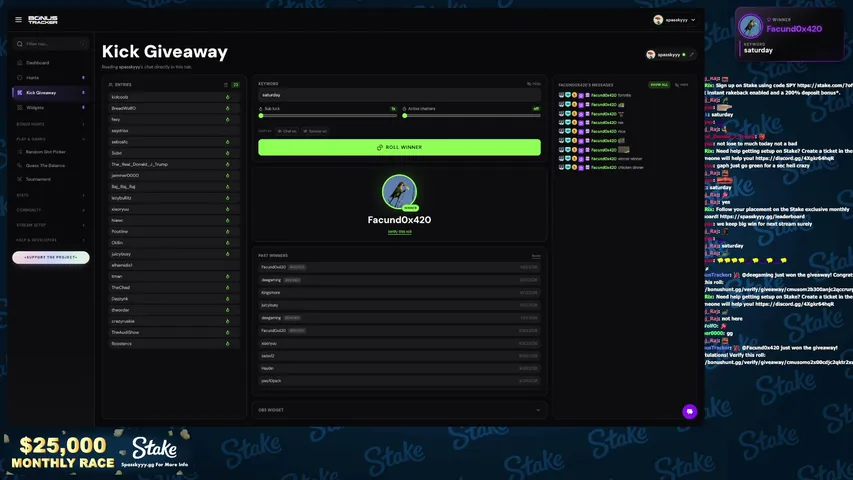
Task: Click the luck icon on Roostercs row
Action: click(x=228, y=343)
